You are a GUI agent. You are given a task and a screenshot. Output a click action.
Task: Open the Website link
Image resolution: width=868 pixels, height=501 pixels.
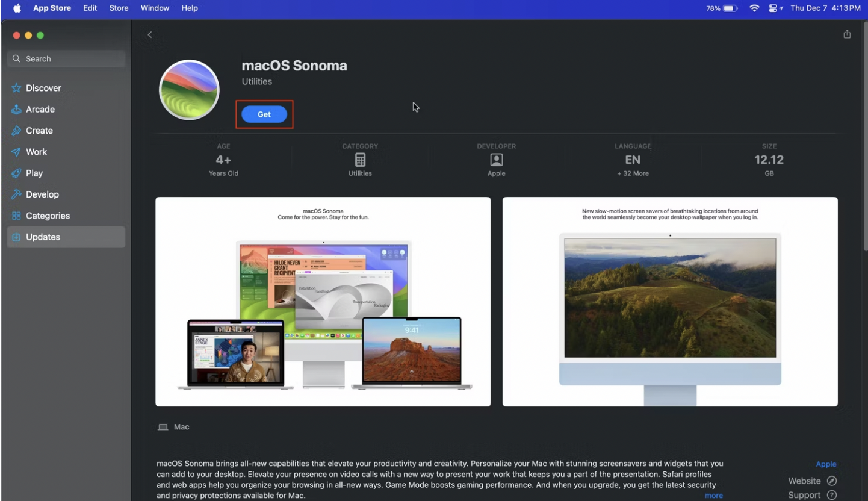point(805,481)
